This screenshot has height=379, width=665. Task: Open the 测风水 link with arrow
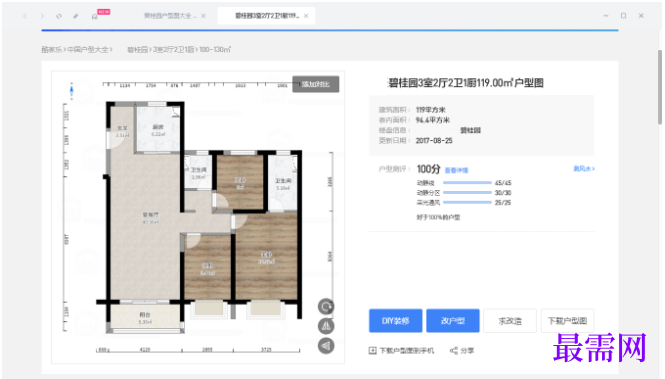[584, 169]
